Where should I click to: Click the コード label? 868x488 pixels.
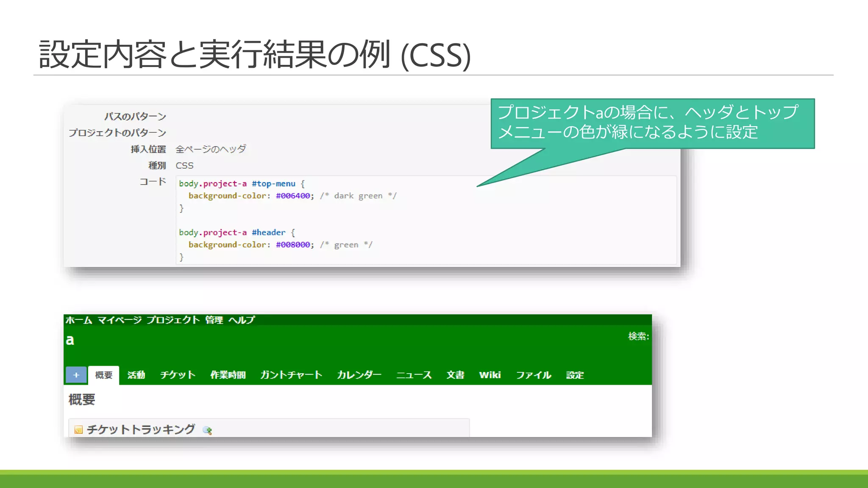click(153, 182)
